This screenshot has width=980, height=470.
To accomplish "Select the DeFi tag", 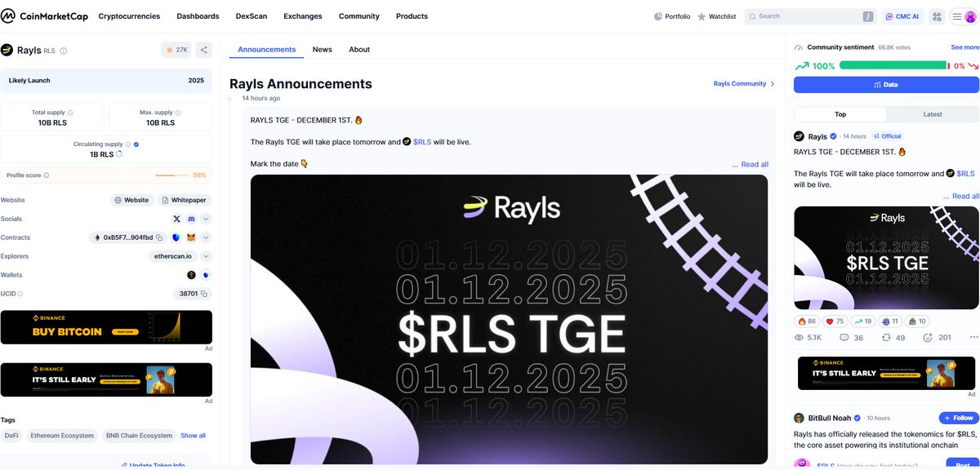I will pyautogui.click(x=11, y=436).
